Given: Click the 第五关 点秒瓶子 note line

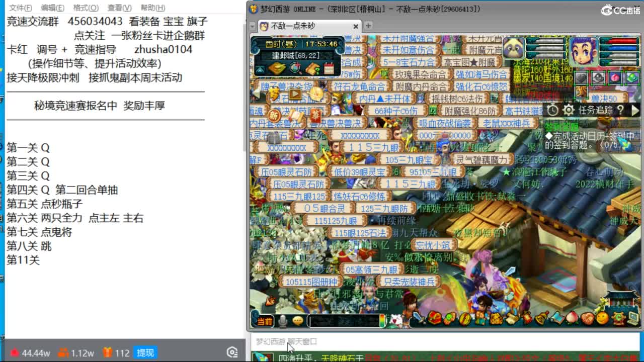Looking at the screenshot, I should [x=44, y=204].
